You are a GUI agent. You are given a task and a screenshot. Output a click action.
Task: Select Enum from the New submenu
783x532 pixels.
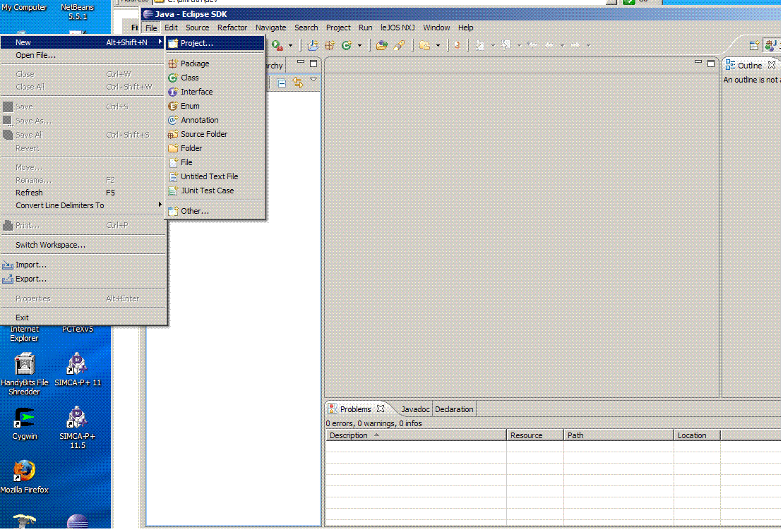coord(216,106)
